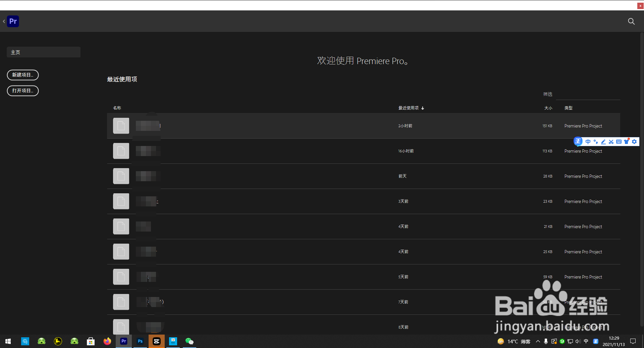
Task: Select the 主页 home tab in the sidebar
Action: (44, 52)
